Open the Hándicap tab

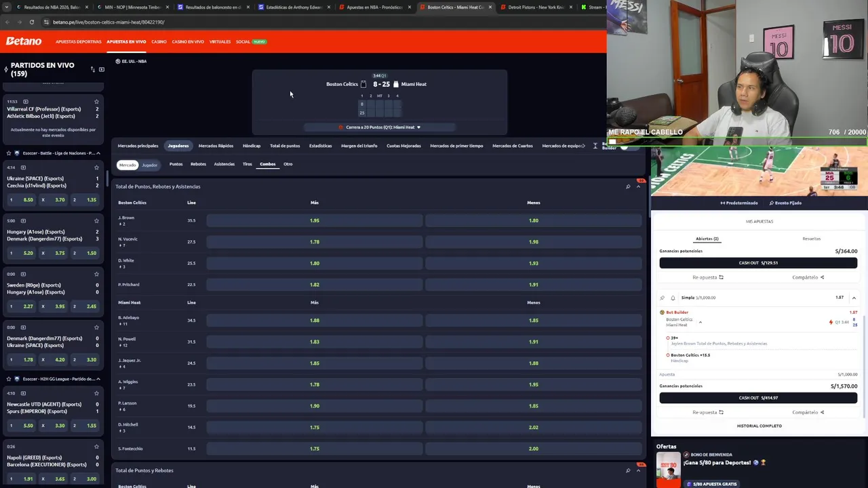[x=252, y=146]
